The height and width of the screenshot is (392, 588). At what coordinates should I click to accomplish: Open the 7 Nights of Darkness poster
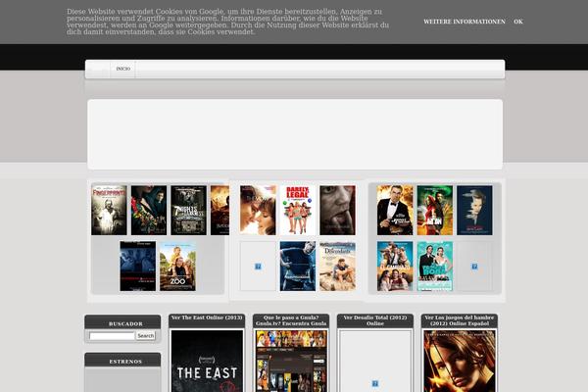point(188,211)
